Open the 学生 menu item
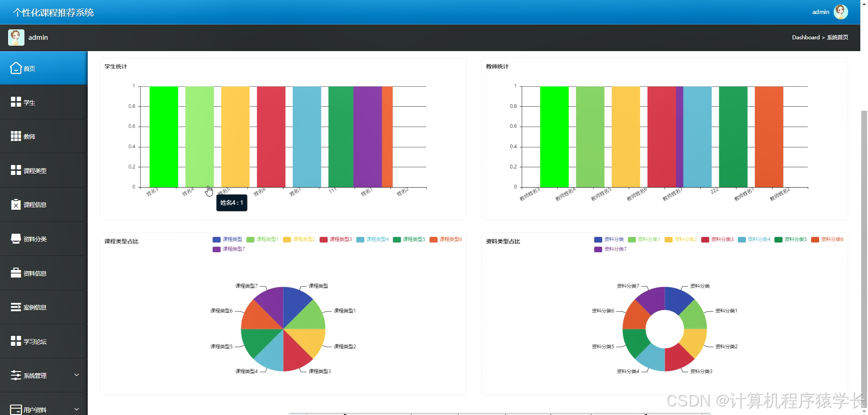Image resolution: width=868 pixels, height=415 pixels. (44, 102)
